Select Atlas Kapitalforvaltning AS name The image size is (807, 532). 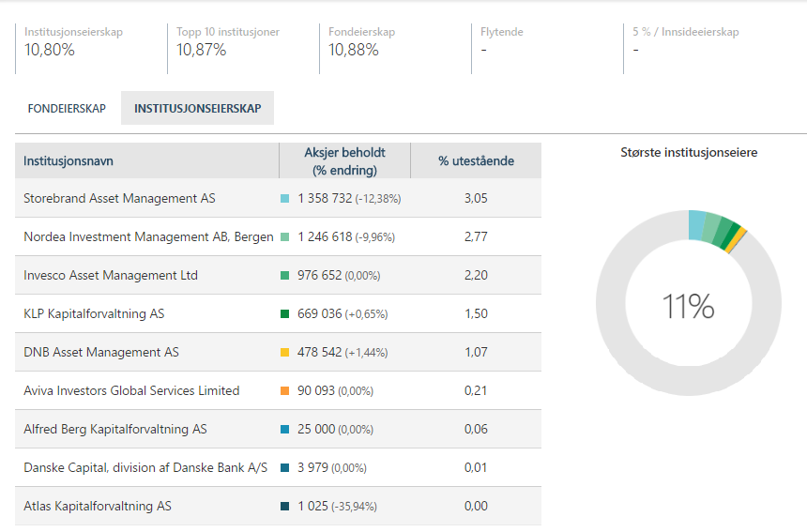pos(98,507)
